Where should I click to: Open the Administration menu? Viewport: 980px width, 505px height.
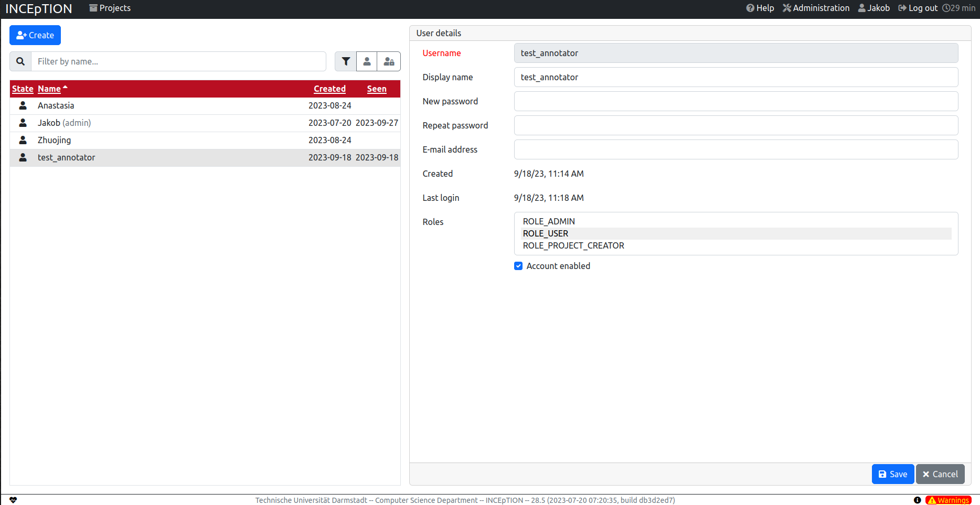coord(816,8)
